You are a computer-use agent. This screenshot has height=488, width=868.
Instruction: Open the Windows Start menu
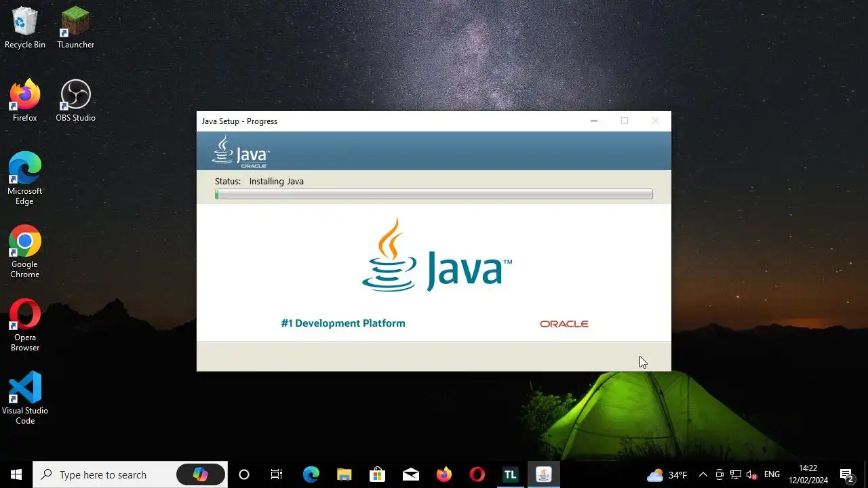pos(16,474)
